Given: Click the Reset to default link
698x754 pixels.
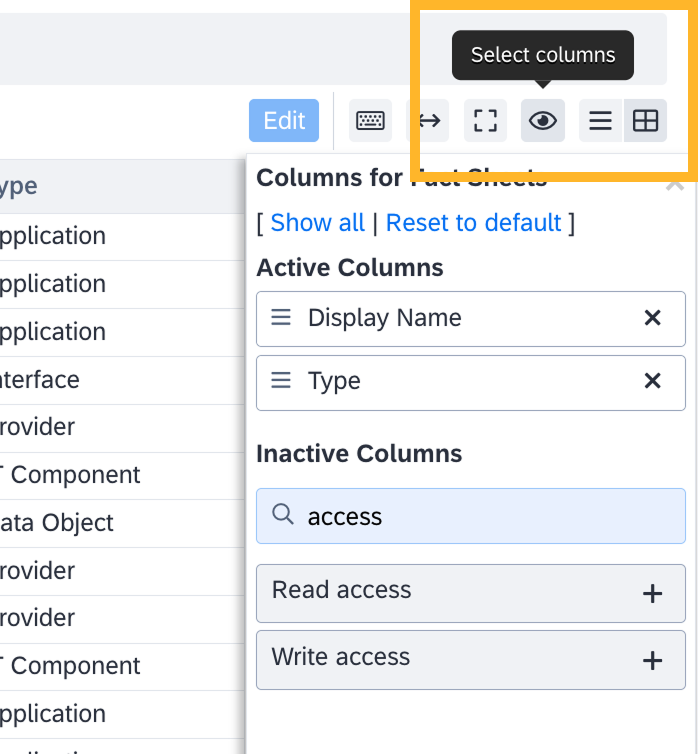Looking at the screenshot, I should click(473, 223).
